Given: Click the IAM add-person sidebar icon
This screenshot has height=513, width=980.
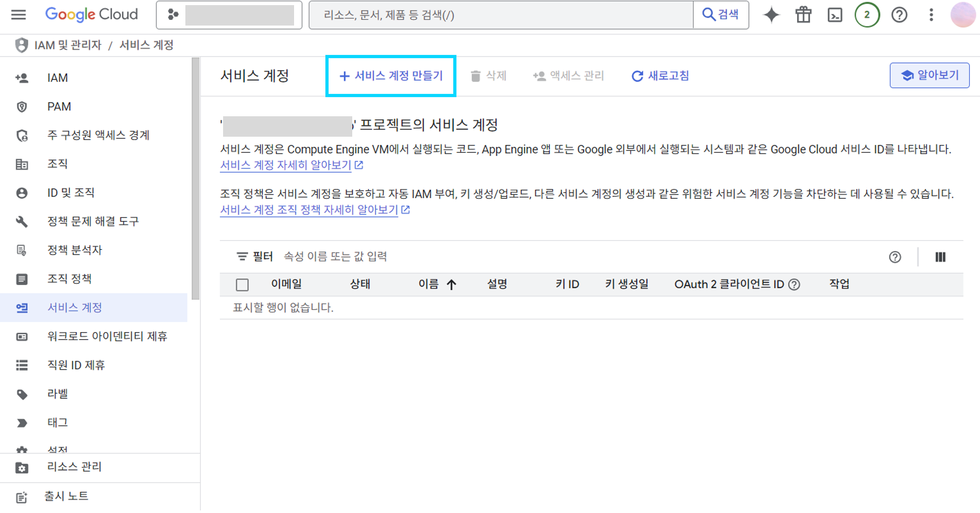Looking at the screenshot, I should [x=22, y=78].
